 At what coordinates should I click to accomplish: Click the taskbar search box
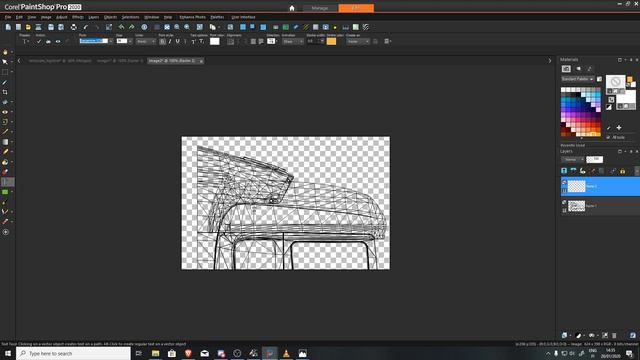(x=73, y=353)
